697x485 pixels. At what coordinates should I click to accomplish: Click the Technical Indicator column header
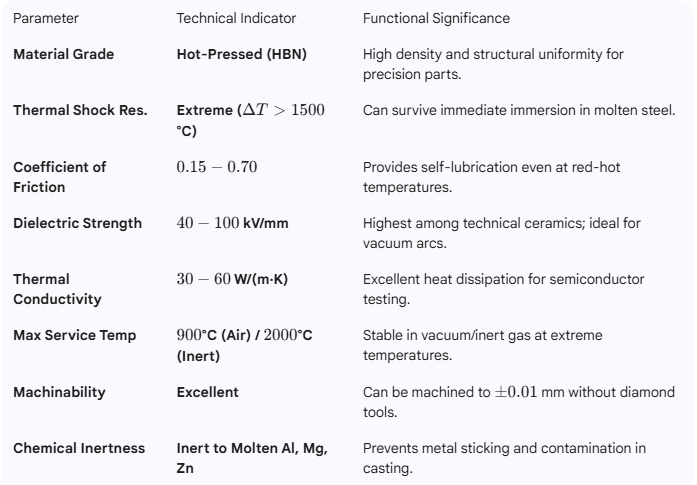(233, 19)
